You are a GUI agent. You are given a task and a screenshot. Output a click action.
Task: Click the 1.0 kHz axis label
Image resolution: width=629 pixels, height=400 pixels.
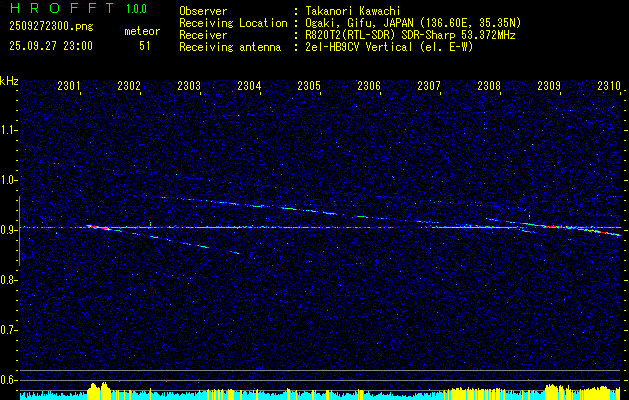pos(9,180)
